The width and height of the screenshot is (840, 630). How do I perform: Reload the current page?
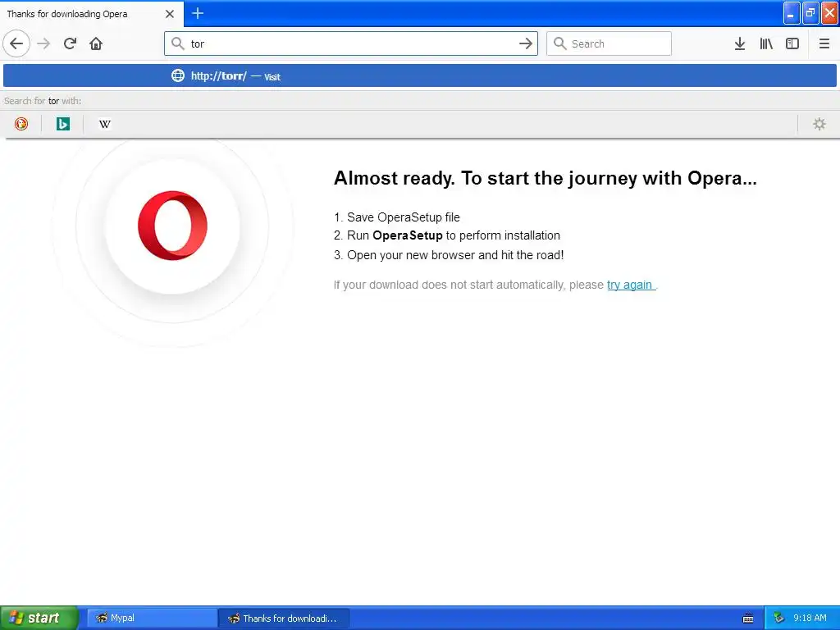70,43
